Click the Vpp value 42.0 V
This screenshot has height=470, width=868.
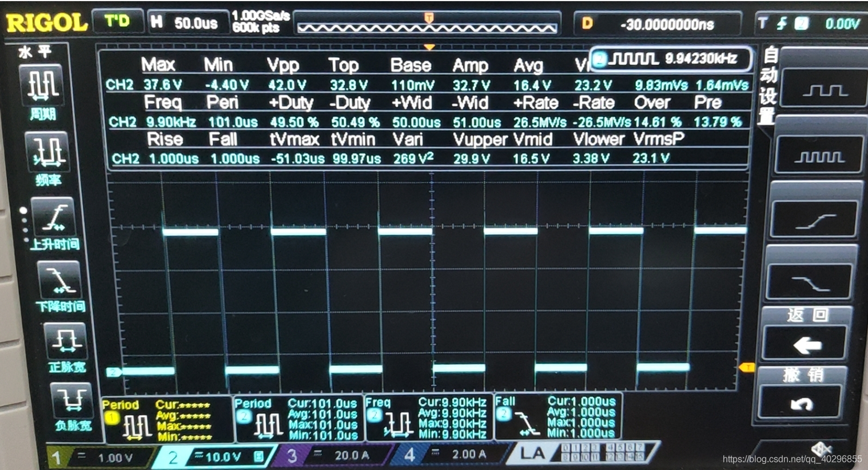pyautogui.click(x=288, y=85)
